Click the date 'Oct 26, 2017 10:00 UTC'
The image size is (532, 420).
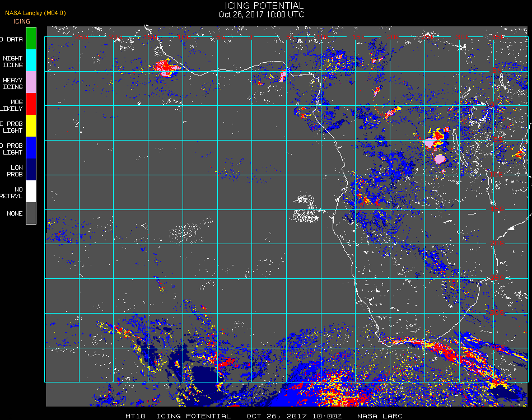click(262, 15)
